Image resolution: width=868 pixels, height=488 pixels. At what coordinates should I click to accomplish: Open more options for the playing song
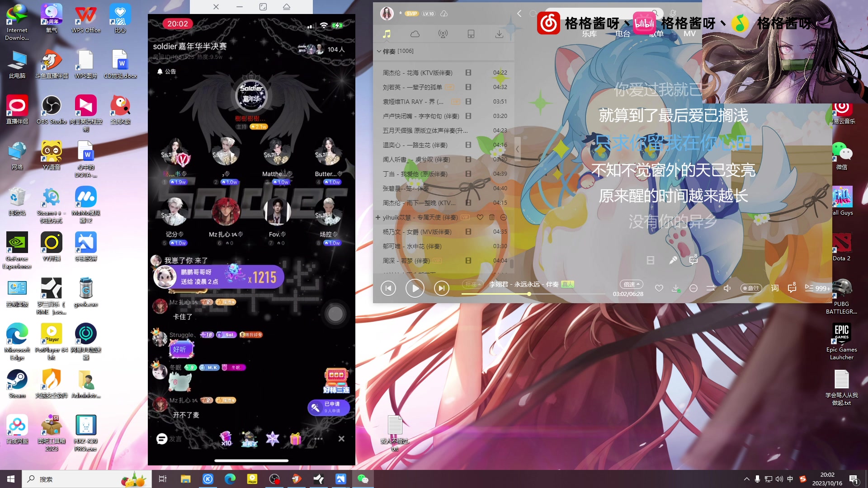tap(693, 288)
